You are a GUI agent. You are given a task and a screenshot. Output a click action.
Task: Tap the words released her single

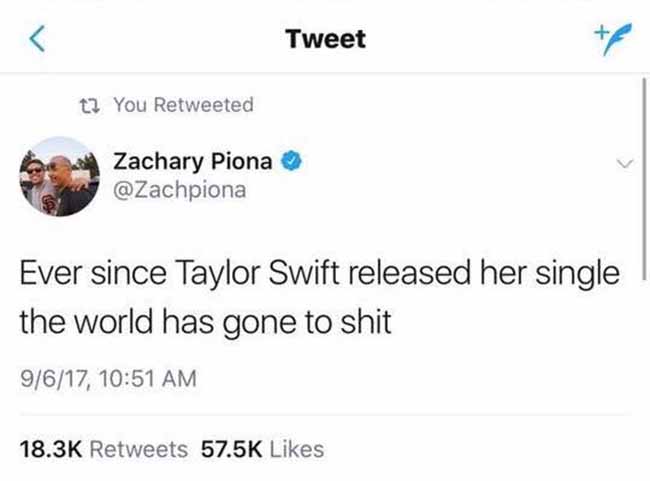click(484, 274)
